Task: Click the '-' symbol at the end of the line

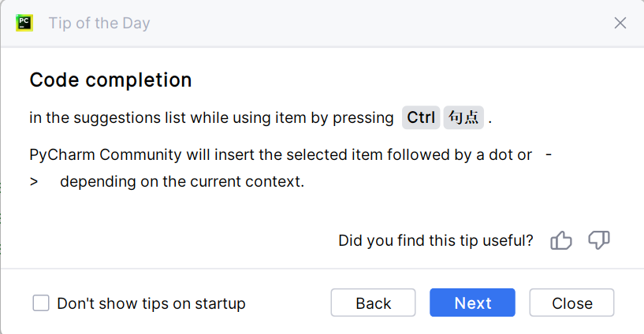Action: tap(549, 154)
